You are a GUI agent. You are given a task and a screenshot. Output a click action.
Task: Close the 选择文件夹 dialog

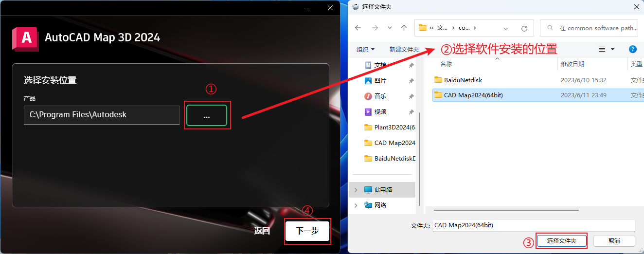637,7
